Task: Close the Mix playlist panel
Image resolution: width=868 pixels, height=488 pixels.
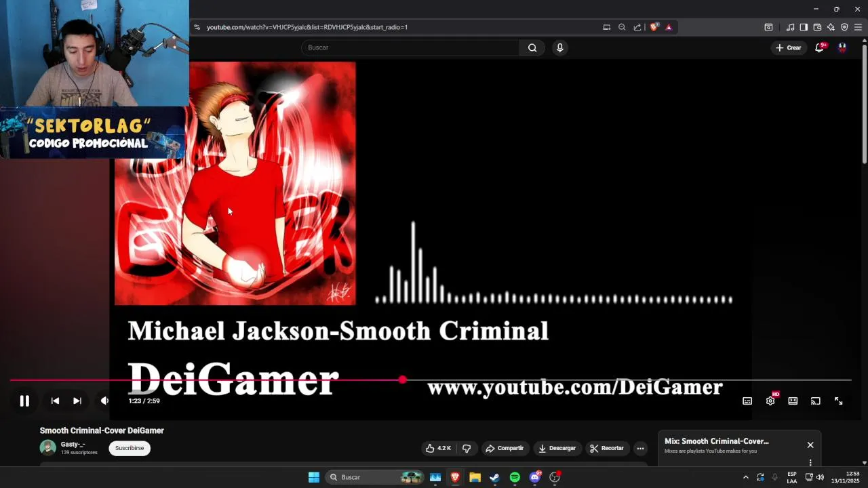Action: coord(810,445)
